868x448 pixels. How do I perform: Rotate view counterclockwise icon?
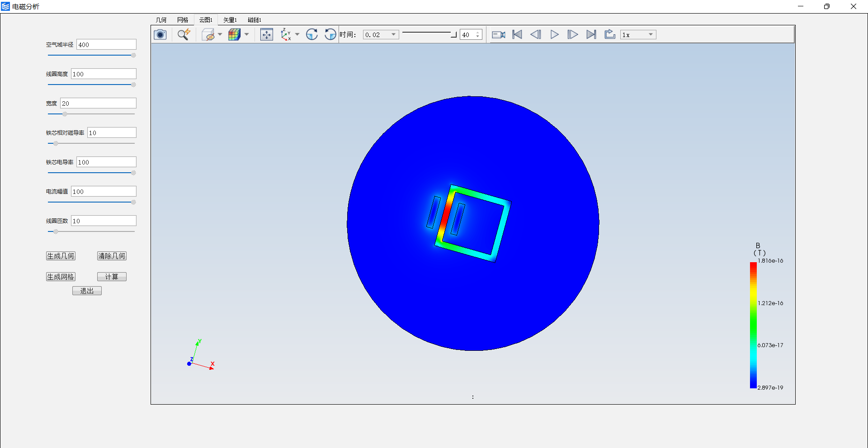(x=330, y=35)
